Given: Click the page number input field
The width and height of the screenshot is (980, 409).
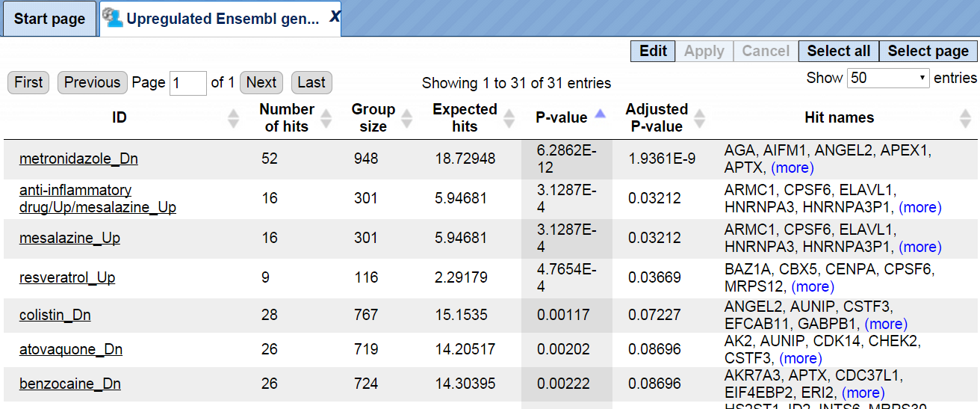Looking at the screenshot, I should [x=188, y=83].
